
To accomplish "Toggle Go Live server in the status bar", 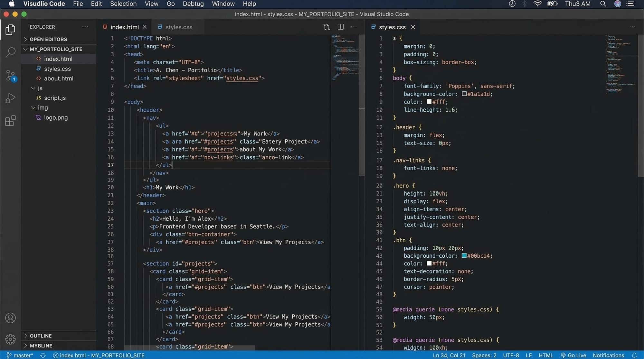I will (573, 355).
